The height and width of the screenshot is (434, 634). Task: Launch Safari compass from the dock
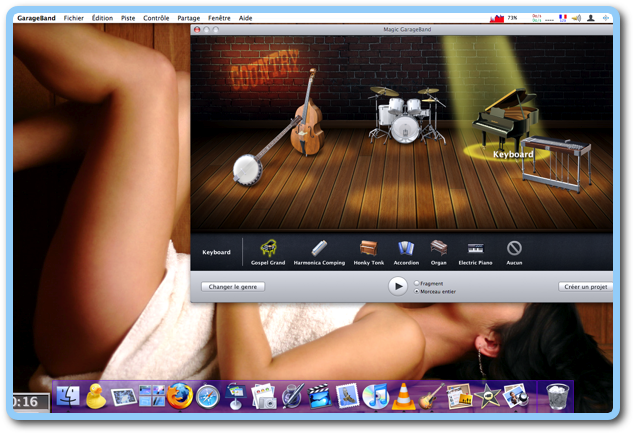tap(208, 397)
